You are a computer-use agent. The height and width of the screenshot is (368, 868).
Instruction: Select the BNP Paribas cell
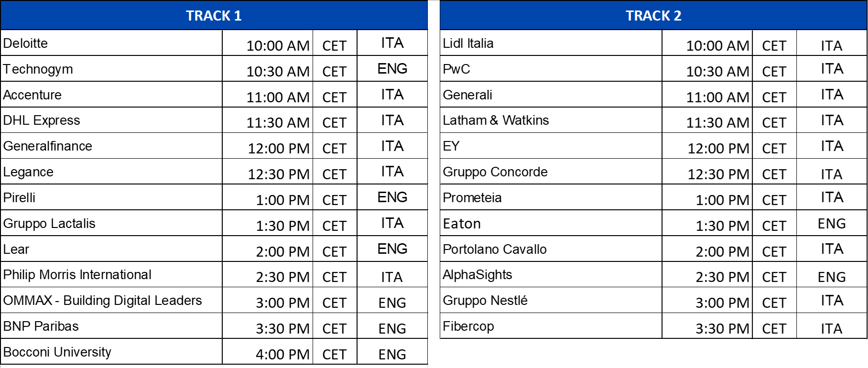pos(41,326)
